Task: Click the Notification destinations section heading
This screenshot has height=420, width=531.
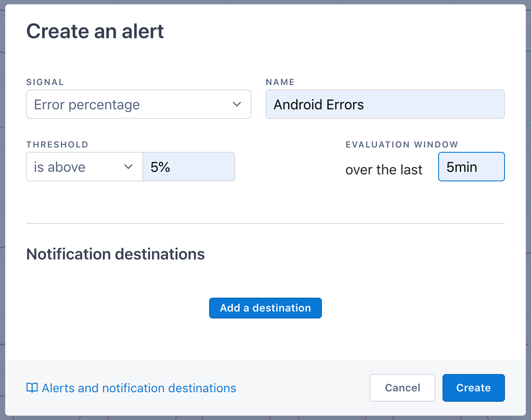Action: (115, 254)
